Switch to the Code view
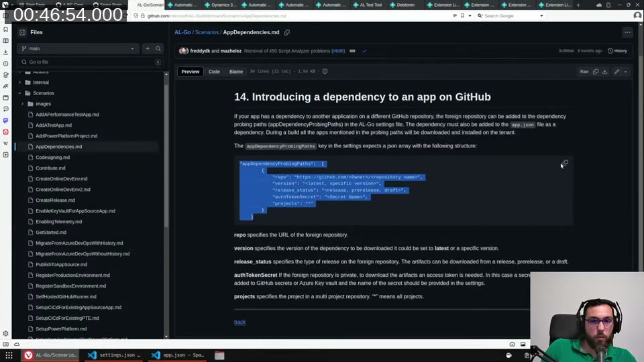This screenshot has height=362, width=644. [x=214, y=72]
